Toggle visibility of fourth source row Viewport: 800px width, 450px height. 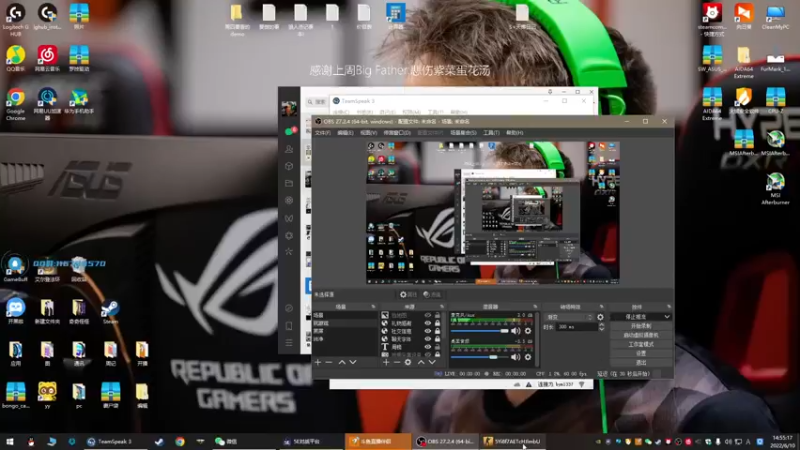428,339
